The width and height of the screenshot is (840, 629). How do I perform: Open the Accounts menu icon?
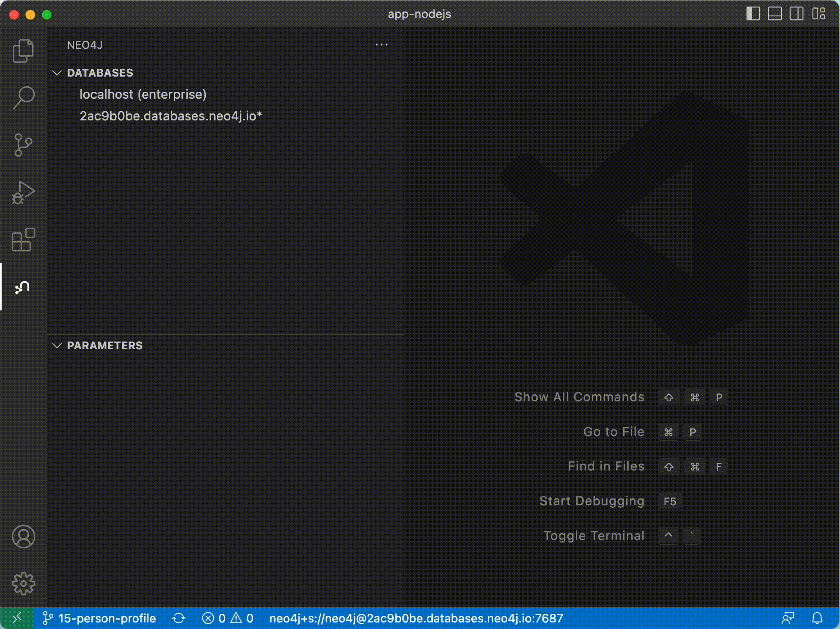tap(23, 536)
